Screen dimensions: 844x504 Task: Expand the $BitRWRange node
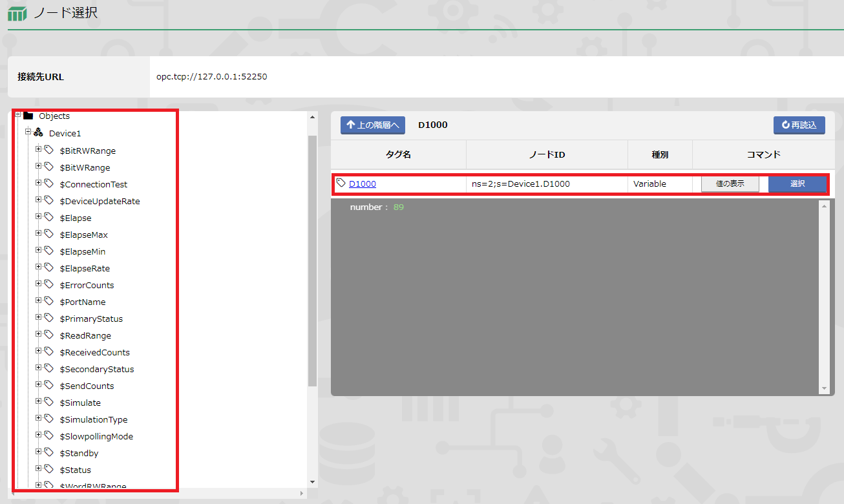tap(38, 149)
